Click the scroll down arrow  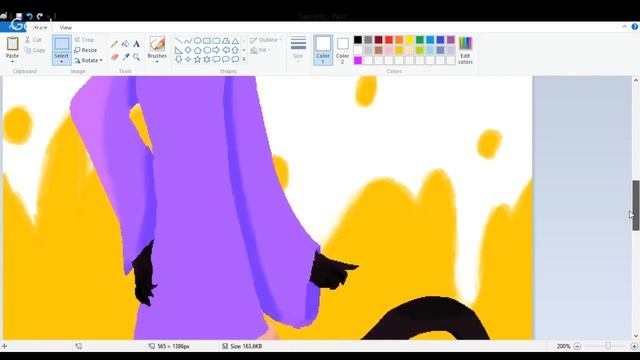point(636,336)
